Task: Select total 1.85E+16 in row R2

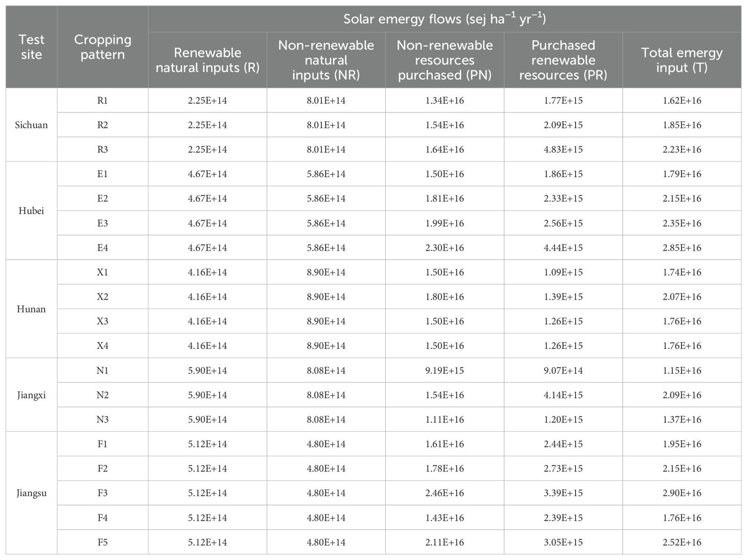Action: [682, 125]
